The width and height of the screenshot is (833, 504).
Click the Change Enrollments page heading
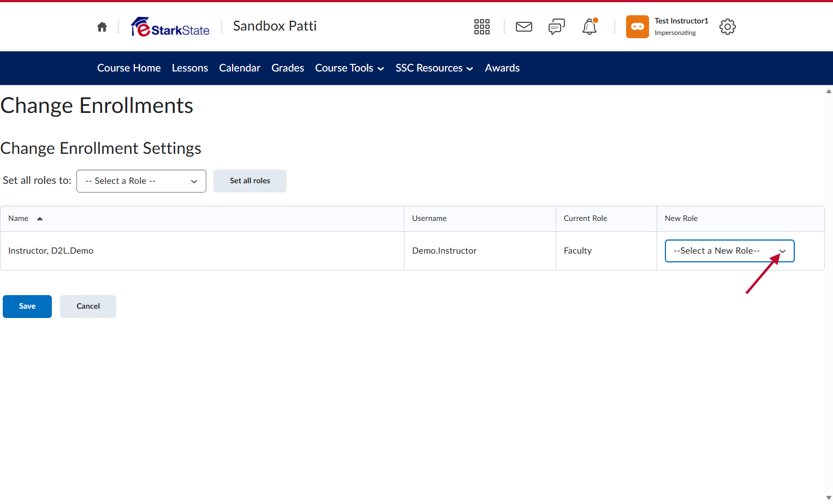[97, 106]
